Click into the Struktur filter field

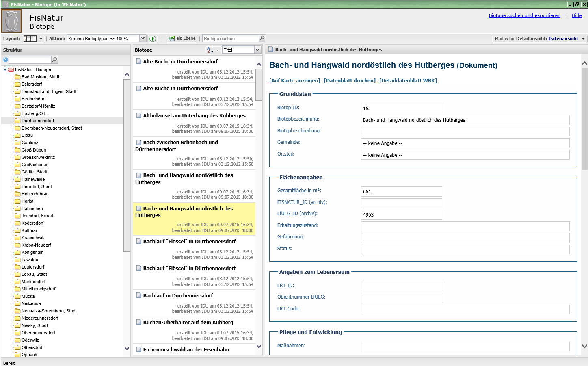[x=30, y=60]
